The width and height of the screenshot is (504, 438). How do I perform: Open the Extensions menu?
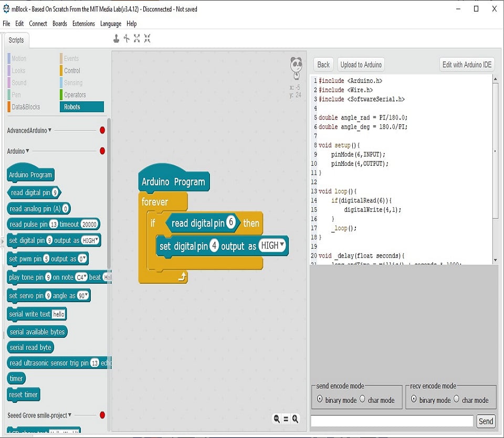pos(83,24)
